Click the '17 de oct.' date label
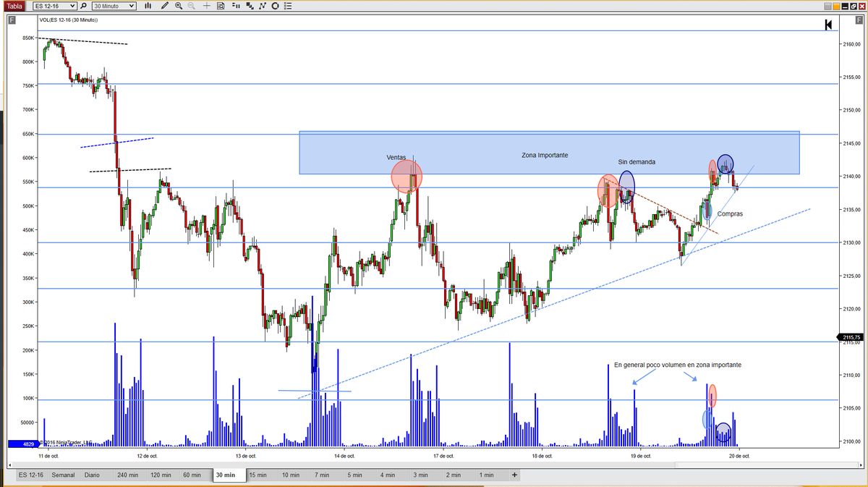The height and width of the screenshot is (487, 868). (443, 456)
